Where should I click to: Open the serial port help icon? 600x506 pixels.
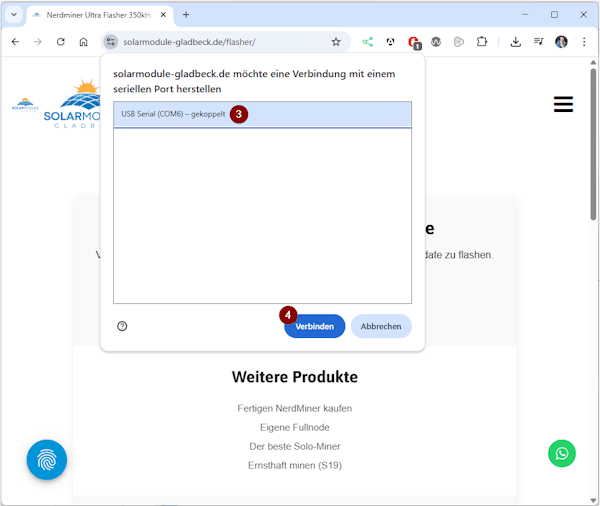click(x=122, y=326)
